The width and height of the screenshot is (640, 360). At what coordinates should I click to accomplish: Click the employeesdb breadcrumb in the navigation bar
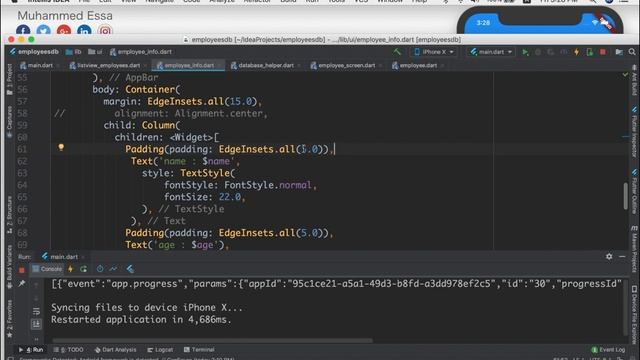34,52
